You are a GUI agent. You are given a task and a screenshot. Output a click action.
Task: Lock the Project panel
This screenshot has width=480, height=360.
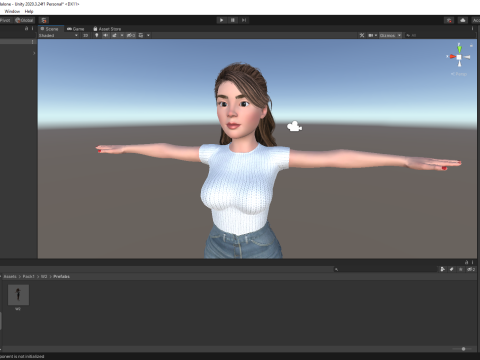click(467, 262)
